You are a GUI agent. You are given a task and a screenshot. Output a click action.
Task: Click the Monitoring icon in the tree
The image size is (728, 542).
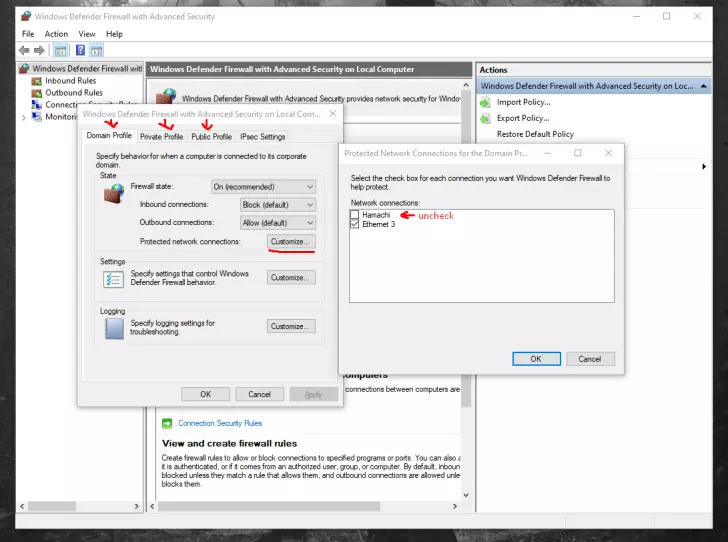(x=37, y=117)
